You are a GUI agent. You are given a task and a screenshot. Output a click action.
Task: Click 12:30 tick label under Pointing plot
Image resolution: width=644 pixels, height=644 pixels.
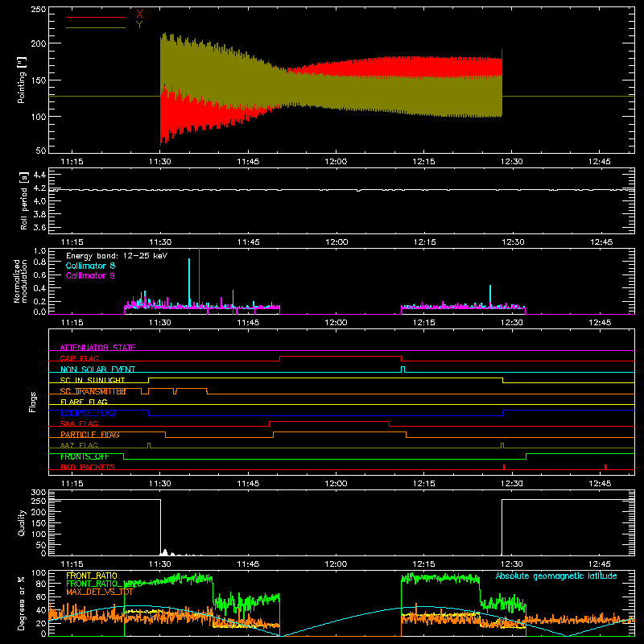[x=512, y=162]
